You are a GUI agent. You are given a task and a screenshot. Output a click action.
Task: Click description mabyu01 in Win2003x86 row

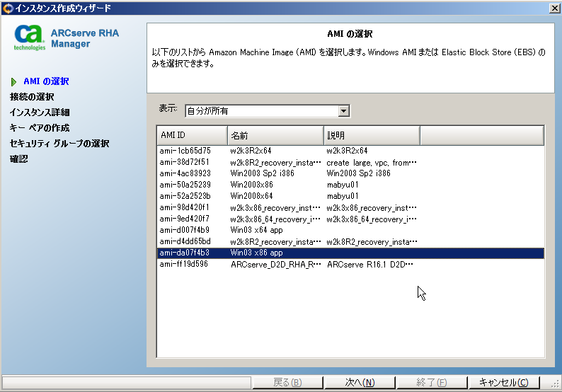click(343, 185)
